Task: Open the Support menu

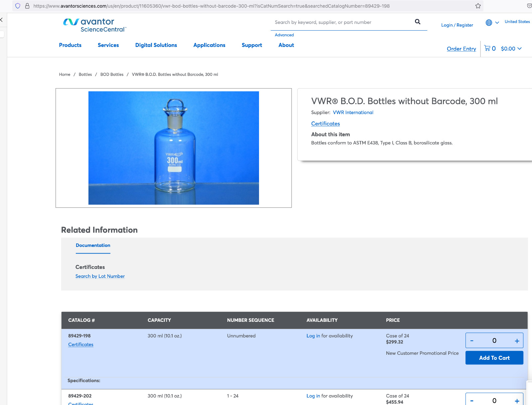Action: (x=252, y=45)
